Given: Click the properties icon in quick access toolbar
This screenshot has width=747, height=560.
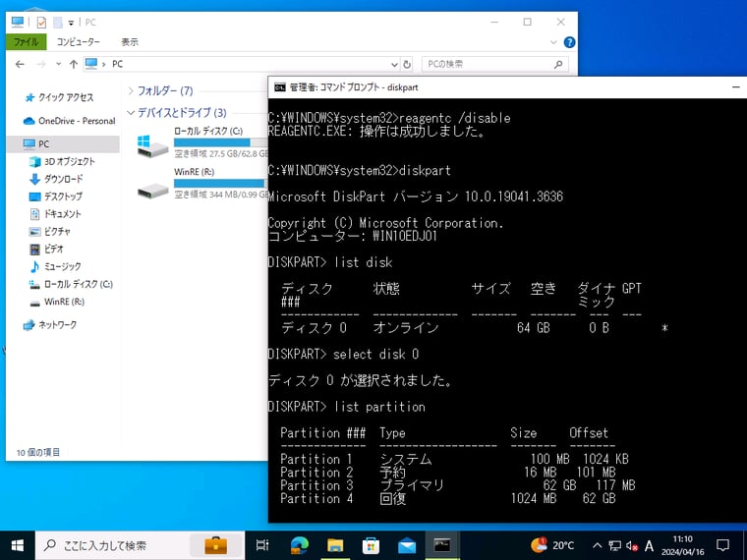Looking at the screenshot, I should coord(41,22).
